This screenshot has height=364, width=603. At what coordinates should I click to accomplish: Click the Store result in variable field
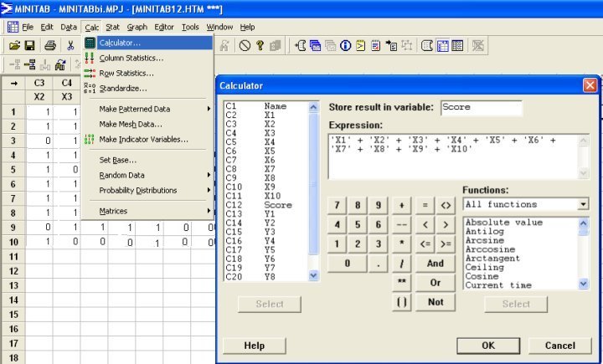coord(480,107)
